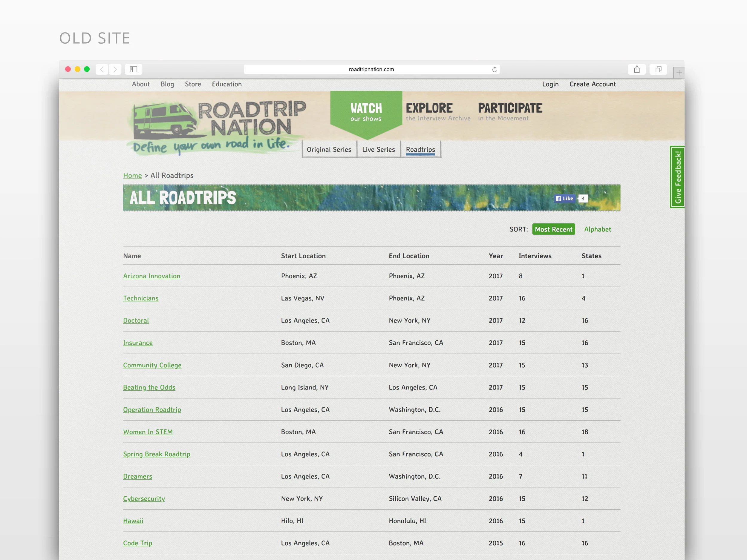Image resolution: width=747 pixels, height=560 pixels.
Task: Go to the Create Account page
Action: [592, 84]
